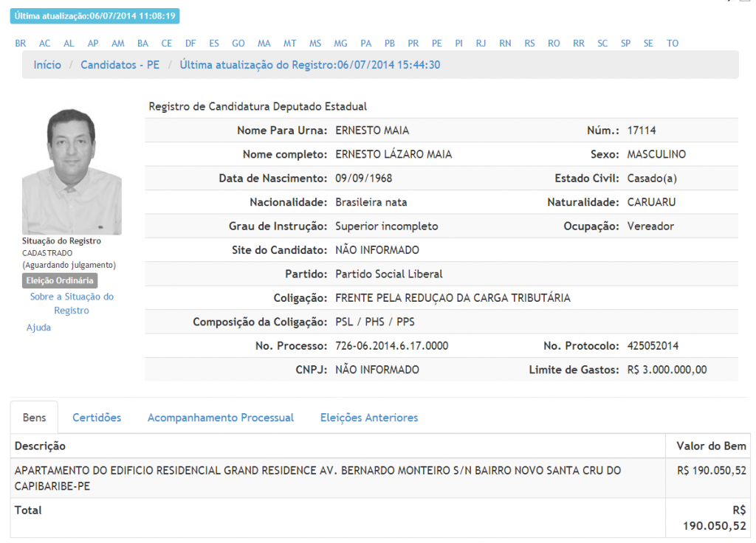
Task: Select the PB state link
Action: (390, 44)
